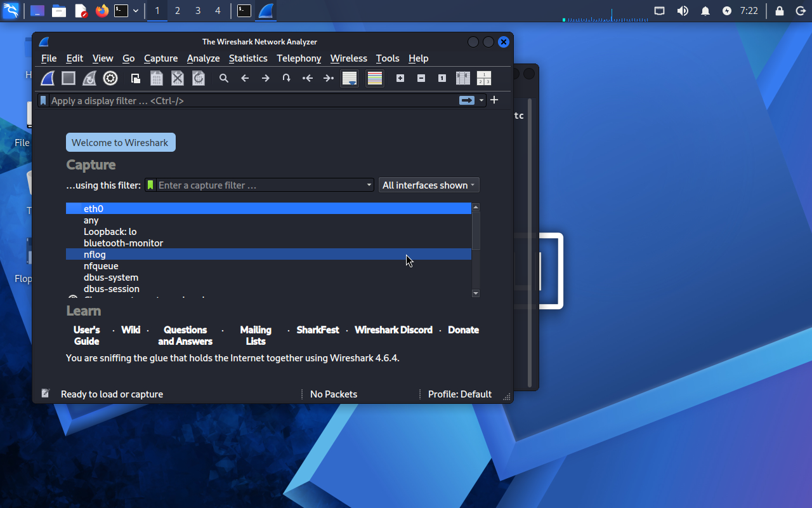Open the capture filter history dropdown arrow
Image resolution: width=812 pixels, height=508 pixels.
[369, 185]
